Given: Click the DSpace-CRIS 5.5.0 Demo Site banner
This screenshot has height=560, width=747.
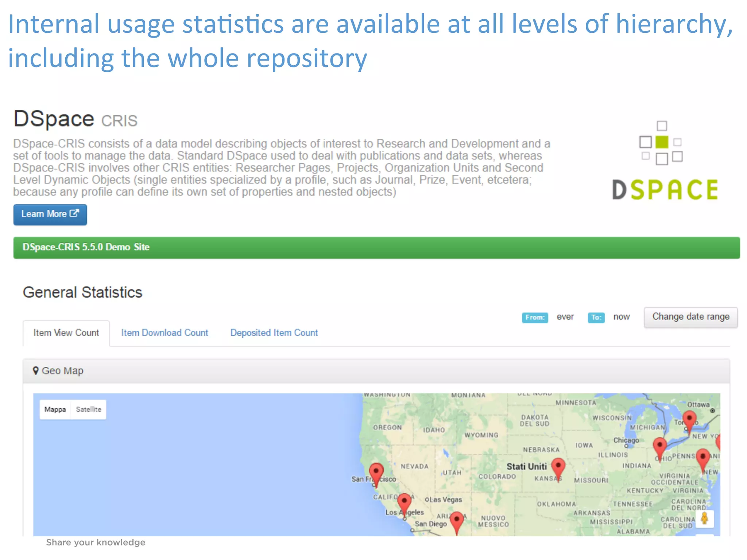Looking at the screenshot, I should (377, 248).
